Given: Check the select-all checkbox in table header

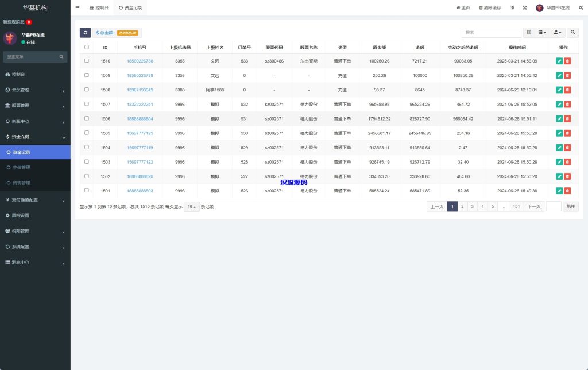Looking at the screenshot, I should pos(87,47).
